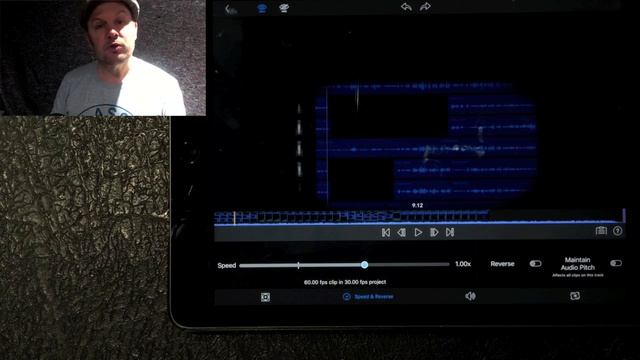Click the playhead marker on mini timeline

[x=235, y=218]
